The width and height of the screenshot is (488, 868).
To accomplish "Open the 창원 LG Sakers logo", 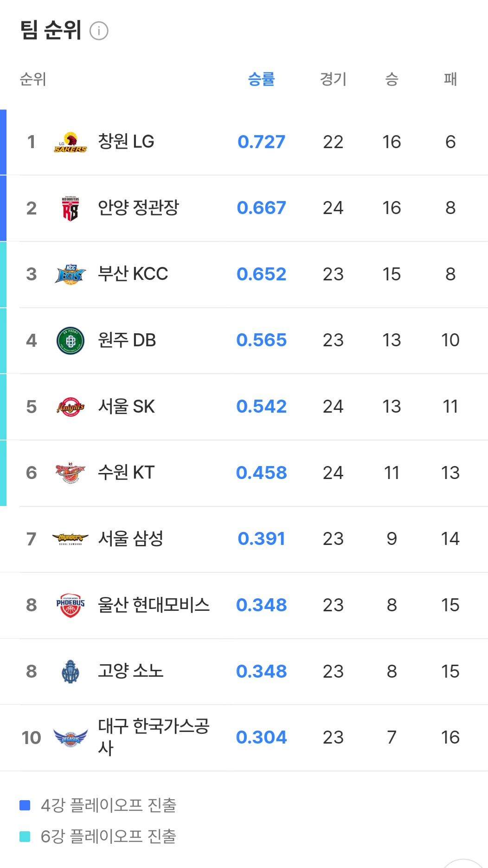I will click(71, 142).
